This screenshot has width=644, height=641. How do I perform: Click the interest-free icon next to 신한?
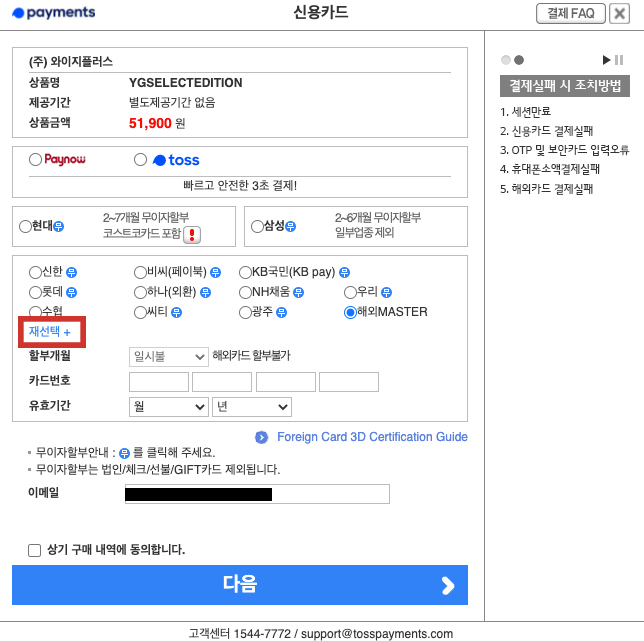coord(72,272)
